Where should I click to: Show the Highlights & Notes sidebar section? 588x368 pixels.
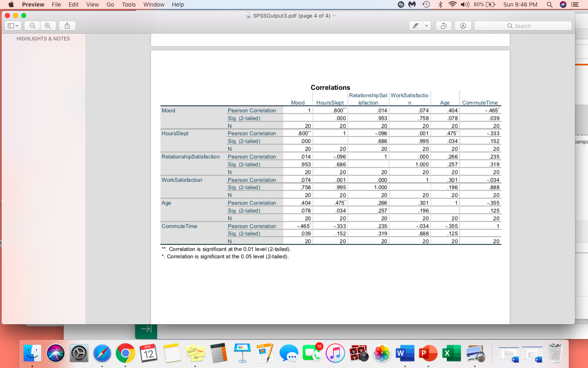43,38
